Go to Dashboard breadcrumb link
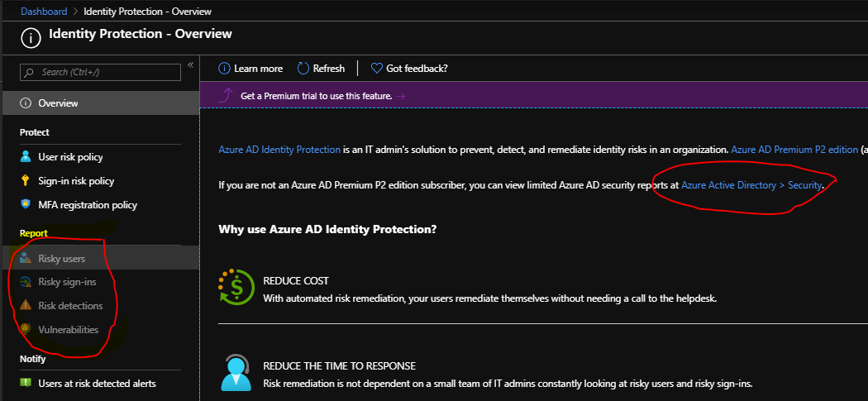The height and width of the screenshot is (401, 868). pos(44,11)
